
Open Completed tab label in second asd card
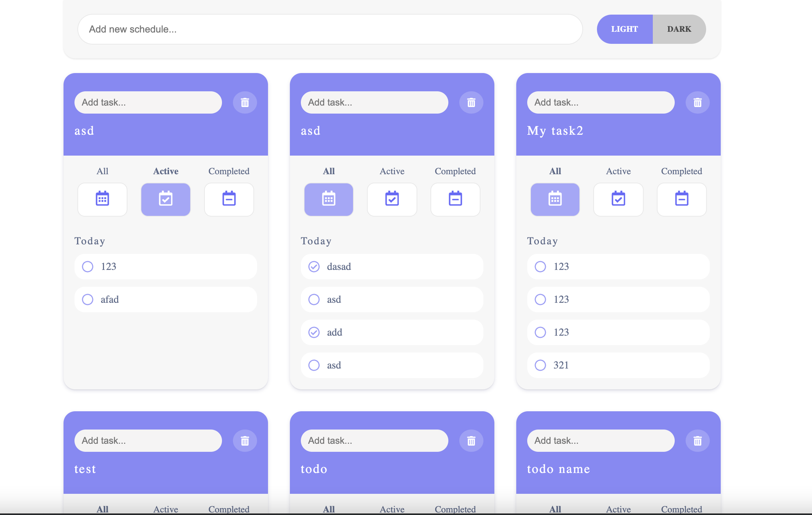pos(455,171)
